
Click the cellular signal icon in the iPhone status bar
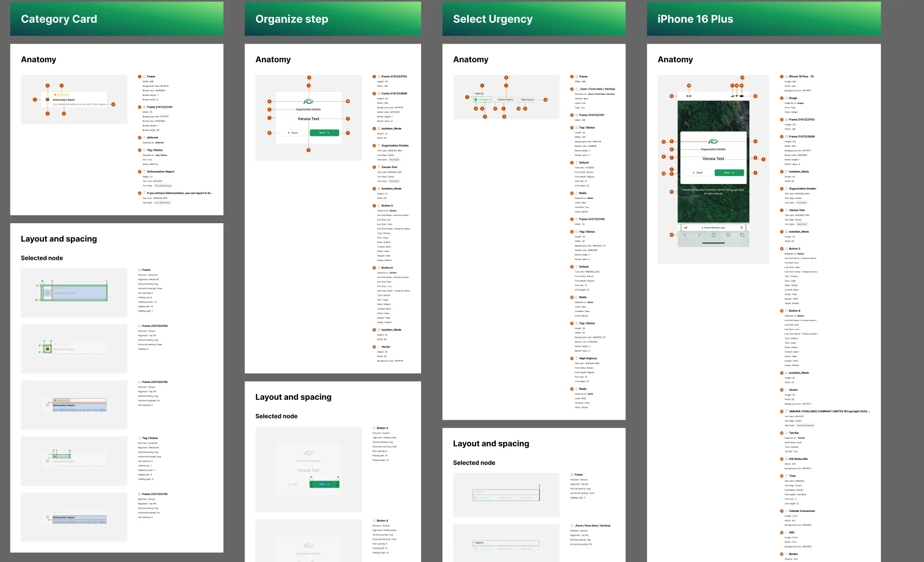[732, 96]
